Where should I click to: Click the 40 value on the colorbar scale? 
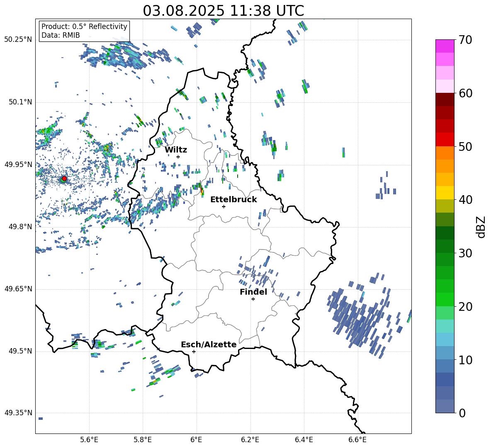[465, 200]
